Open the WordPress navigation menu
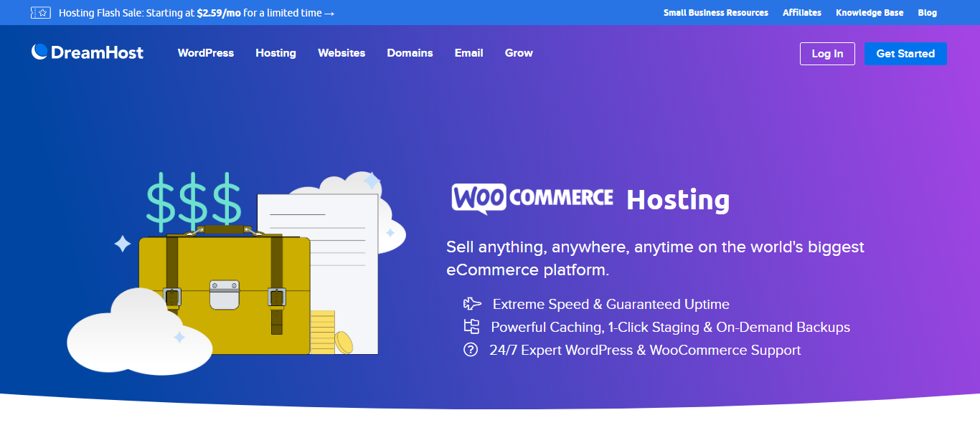This screenshot has width=980, height=448. [206, 53]
